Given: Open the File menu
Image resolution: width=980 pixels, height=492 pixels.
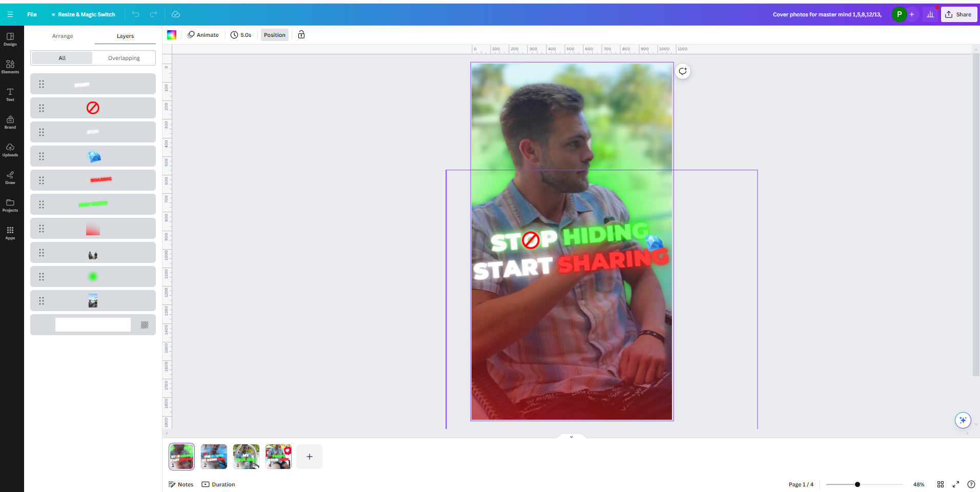Looking at the screenshot, I should click(32, 14).
